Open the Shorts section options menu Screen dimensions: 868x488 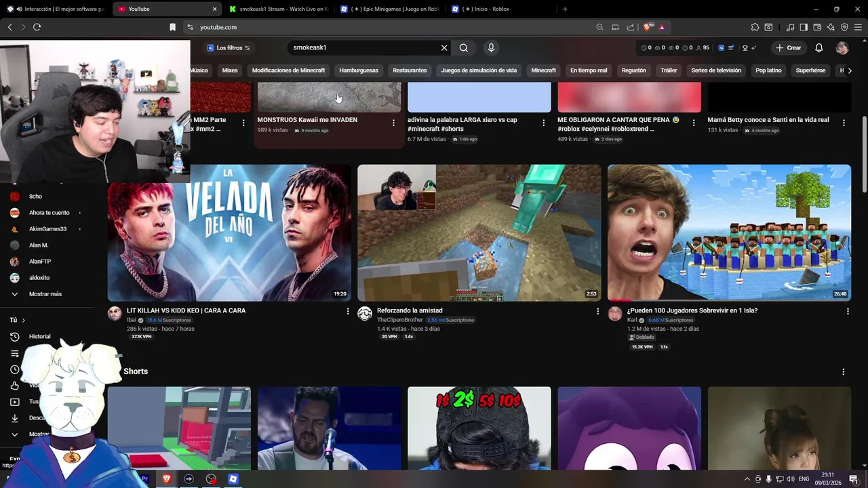844,372
